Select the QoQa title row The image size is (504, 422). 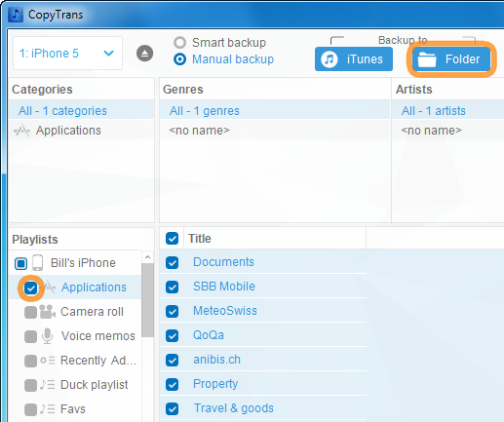(263, 335)
